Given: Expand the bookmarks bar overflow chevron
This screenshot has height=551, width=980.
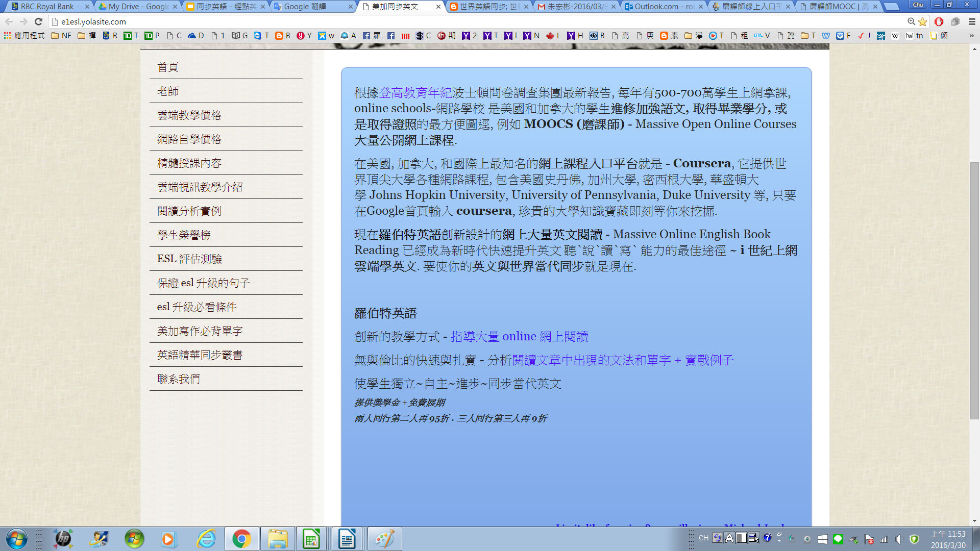Looking at the screenshot, I should pyautogui.click(x=971, y=36).
